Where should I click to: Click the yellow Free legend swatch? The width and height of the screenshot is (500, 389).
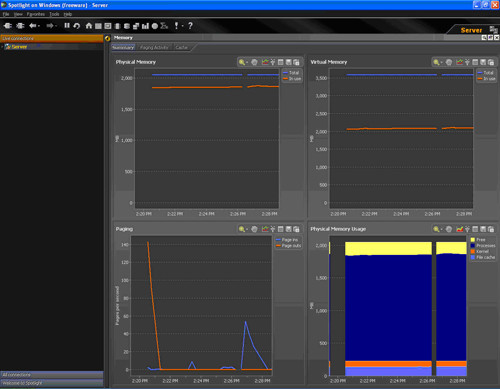click(x=473, y=240)
